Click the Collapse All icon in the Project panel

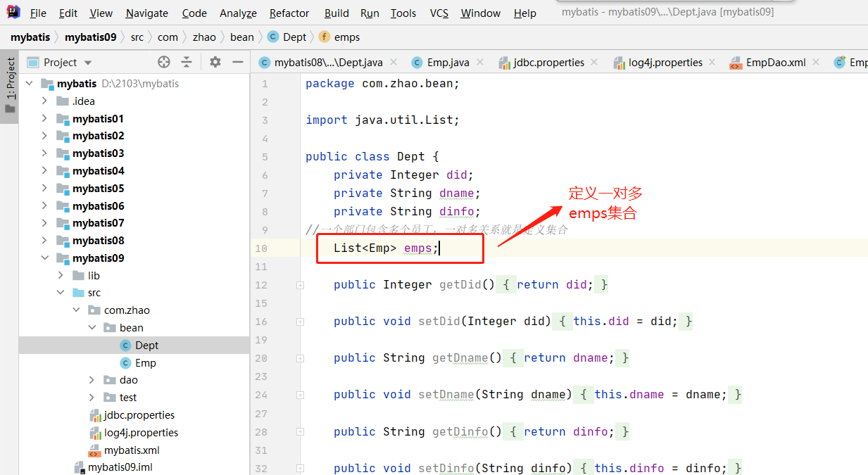click(187, 62)
